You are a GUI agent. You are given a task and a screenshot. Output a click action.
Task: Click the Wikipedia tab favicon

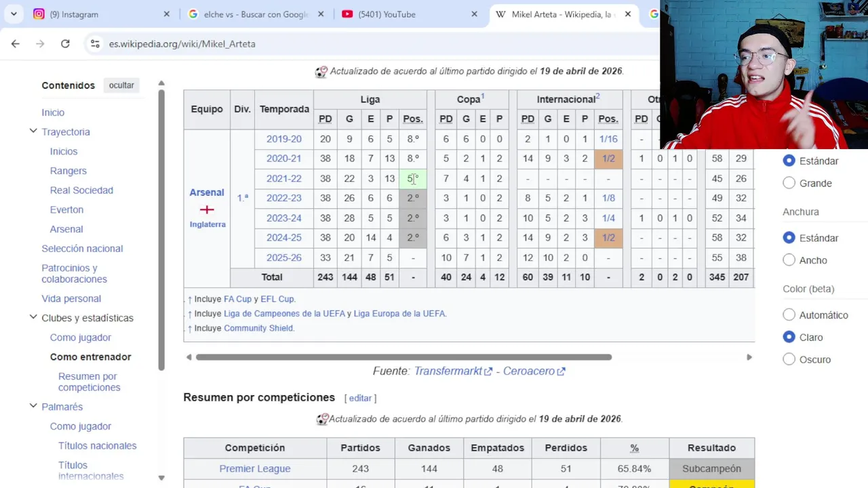tap(500, 14)
